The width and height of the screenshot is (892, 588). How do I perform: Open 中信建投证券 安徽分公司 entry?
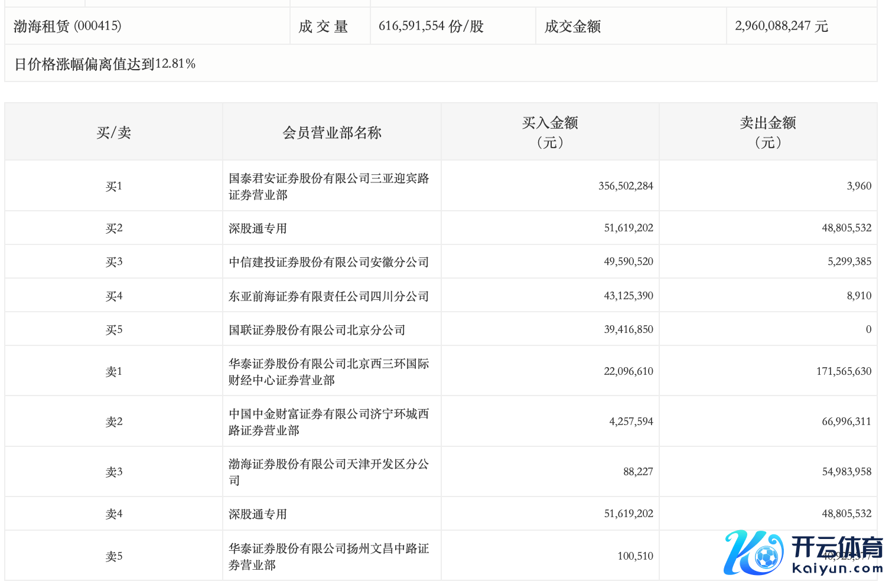coord(328,262)
